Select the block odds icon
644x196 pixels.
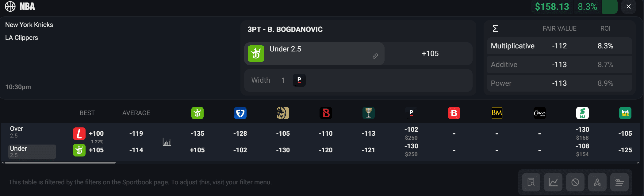575,182
